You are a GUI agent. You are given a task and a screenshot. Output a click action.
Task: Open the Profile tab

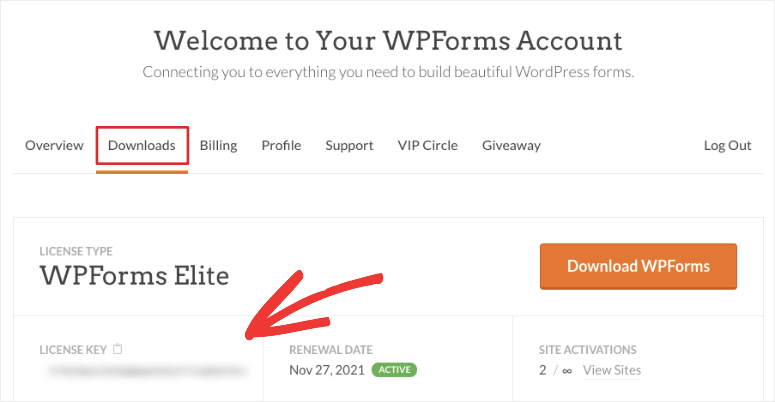[x=281, y=145]
